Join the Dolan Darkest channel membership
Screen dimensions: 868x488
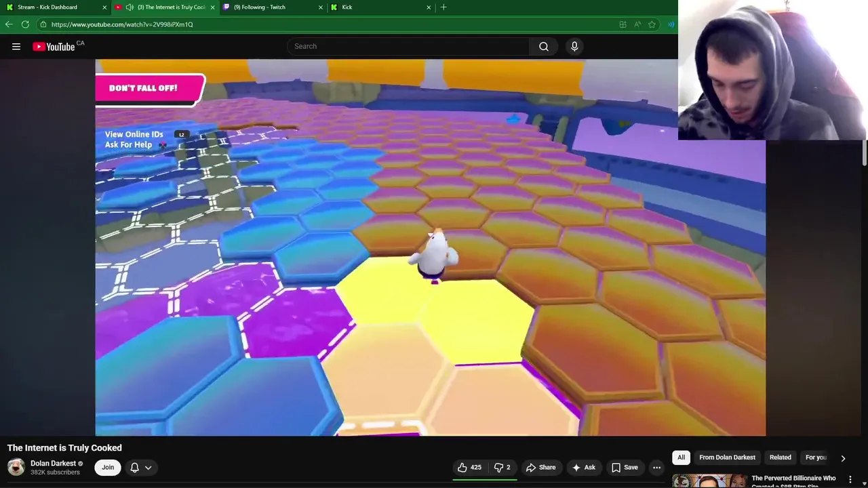[108, 467]
